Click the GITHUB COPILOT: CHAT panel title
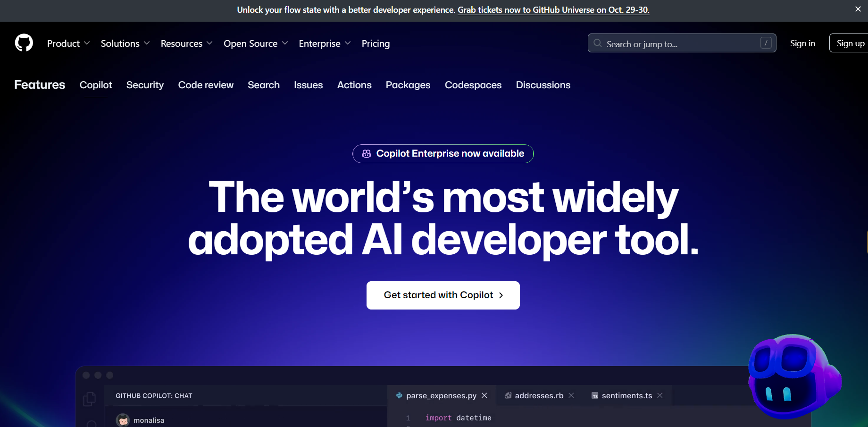Viewport: 868px width, 427px height. [x=154, y=396]
